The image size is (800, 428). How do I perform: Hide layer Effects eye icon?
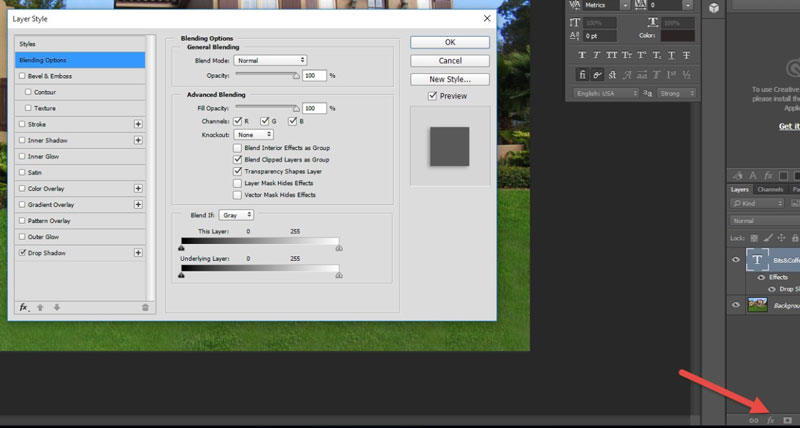(x=761, y=278)
